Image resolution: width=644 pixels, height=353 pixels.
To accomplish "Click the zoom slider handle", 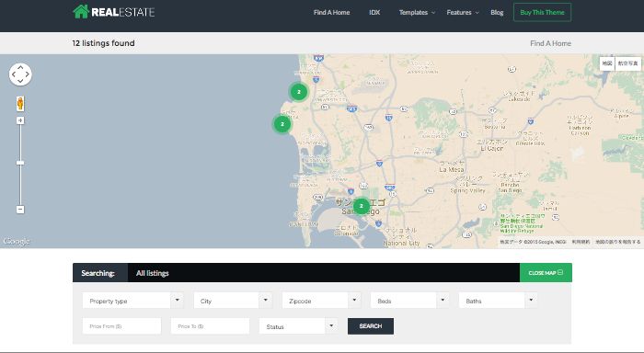I will click(20, 163).
